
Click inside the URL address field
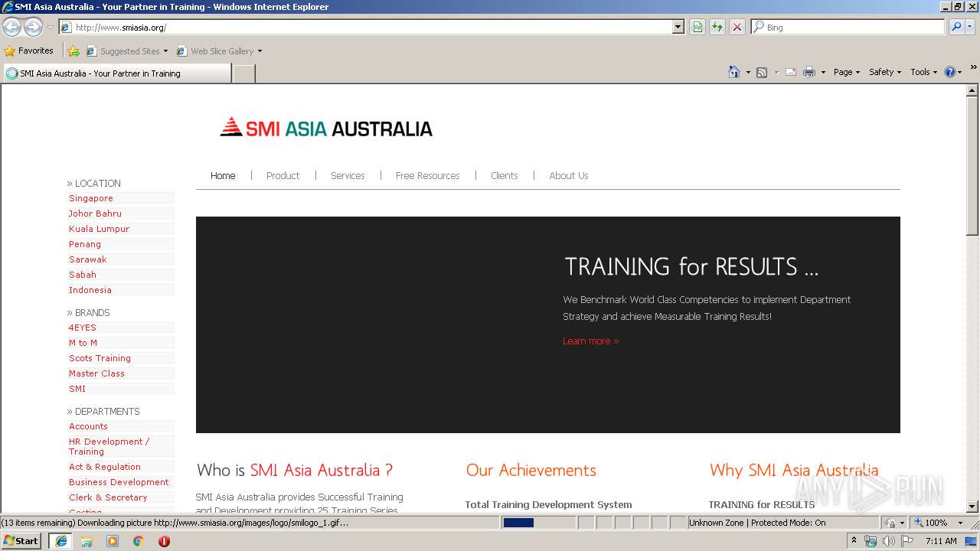click(x=373, y=27)
